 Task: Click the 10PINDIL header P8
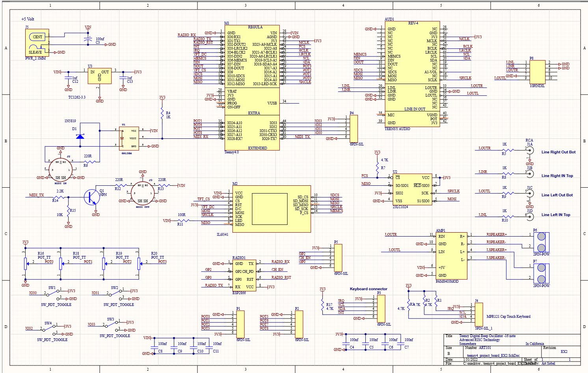click(x=537, y=72)
